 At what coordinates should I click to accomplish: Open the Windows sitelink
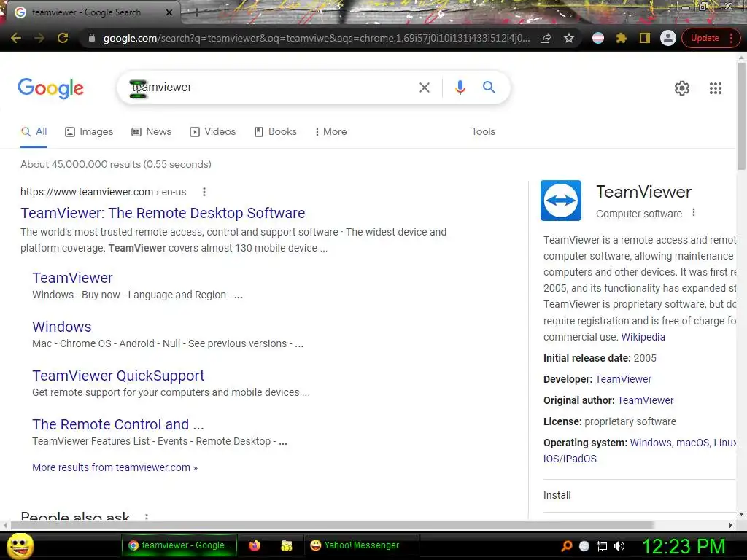coord(62,327)
